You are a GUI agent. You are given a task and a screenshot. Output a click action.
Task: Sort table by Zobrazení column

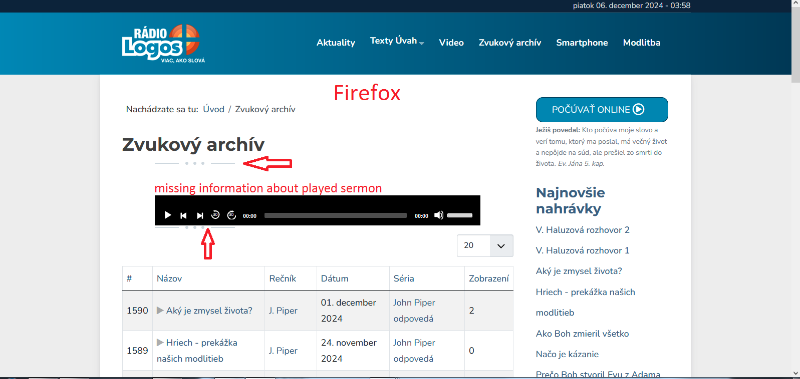coord(489,279)
